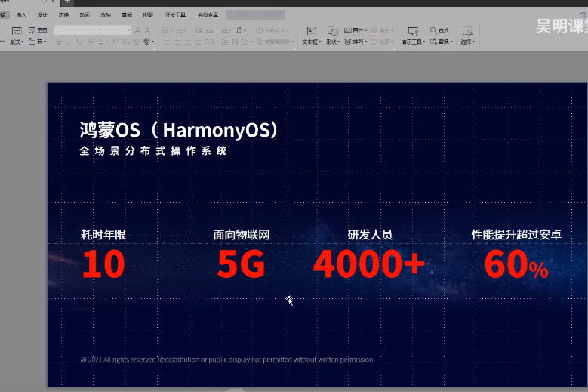Select the 面向物联网 label
This screenshot has width=588, height=392.
(241, 235)
